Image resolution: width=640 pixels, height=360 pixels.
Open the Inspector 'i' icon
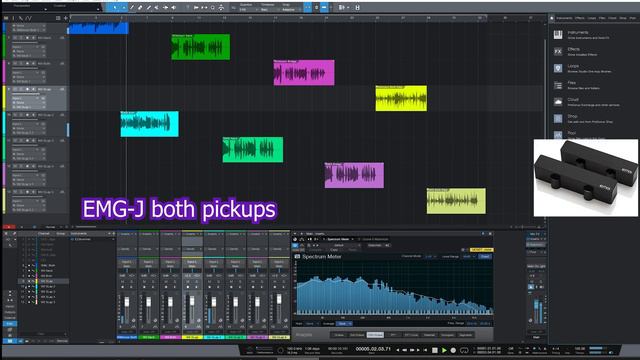[x=13, y=18]
